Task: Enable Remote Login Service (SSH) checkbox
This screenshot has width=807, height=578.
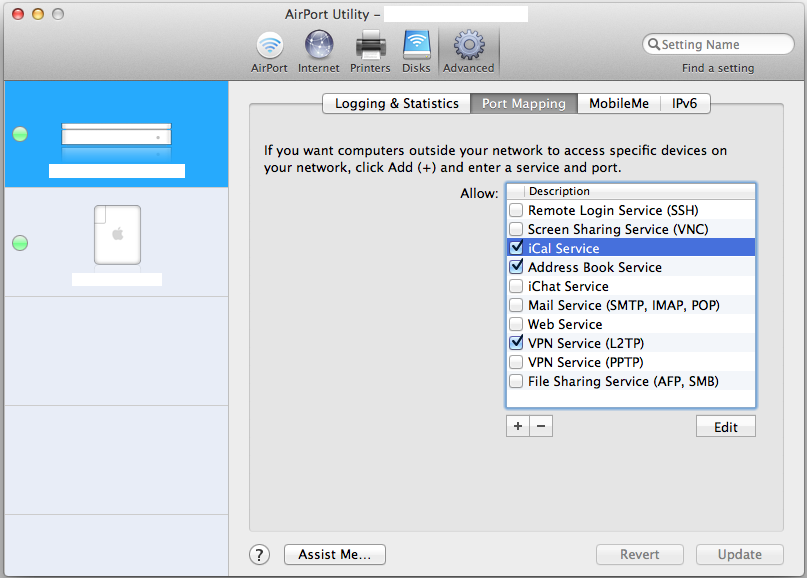Action: (516, 210)
